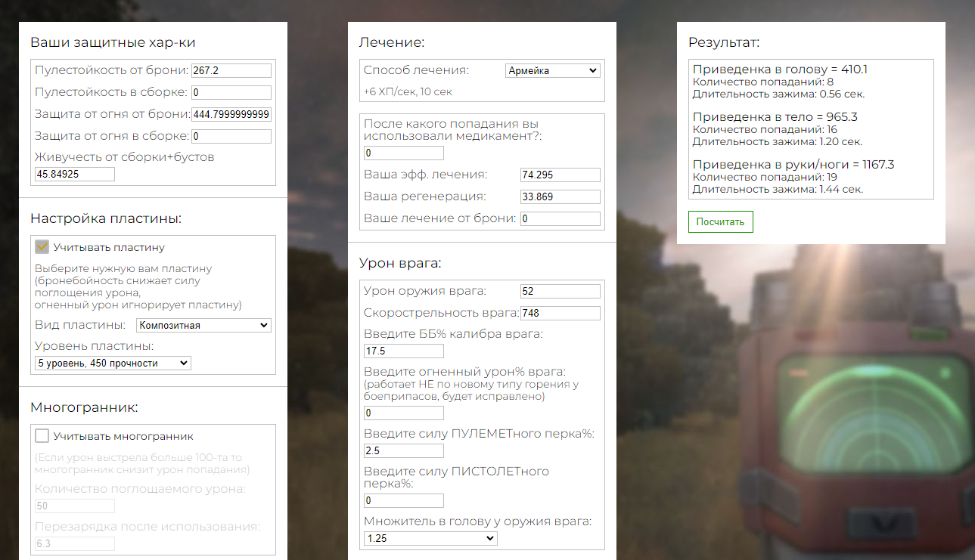Screen dimensions: 975x560
Task: Focus the 'ПИСТОЛЕТного перка%' input field
Action: [x=403, y=500]
